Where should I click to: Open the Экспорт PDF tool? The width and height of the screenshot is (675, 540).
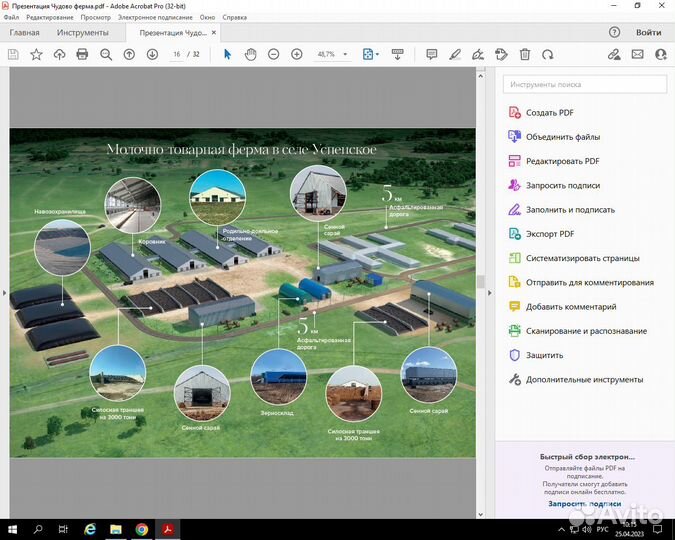550,234
